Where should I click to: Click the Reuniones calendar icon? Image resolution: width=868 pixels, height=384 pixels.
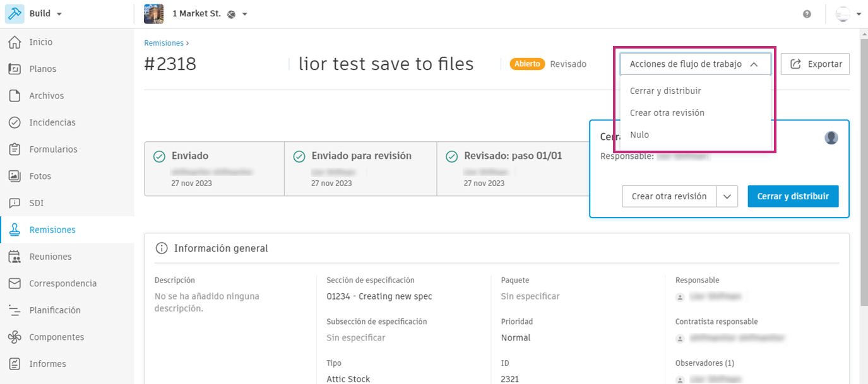point(15,257)
